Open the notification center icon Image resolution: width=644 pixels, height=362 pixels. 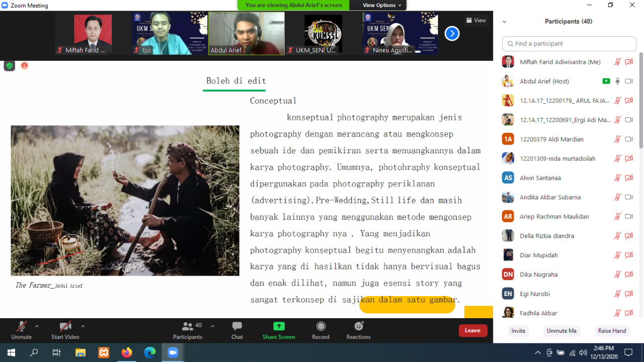click(x=628, y=352)
